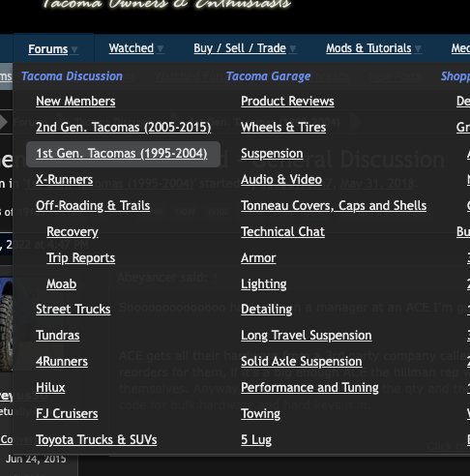Open the Mods & Tutorials tab
470x476 pixels.
[368, 48]
